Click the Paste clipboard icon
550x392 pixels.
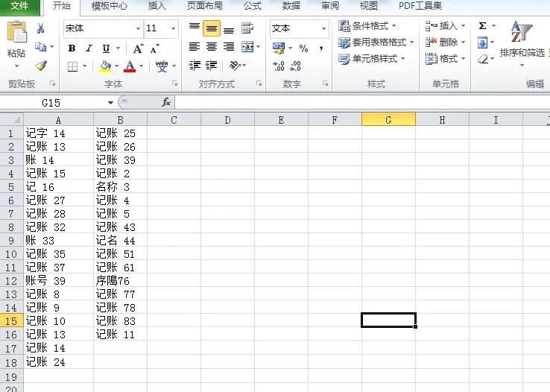[16, 33]
